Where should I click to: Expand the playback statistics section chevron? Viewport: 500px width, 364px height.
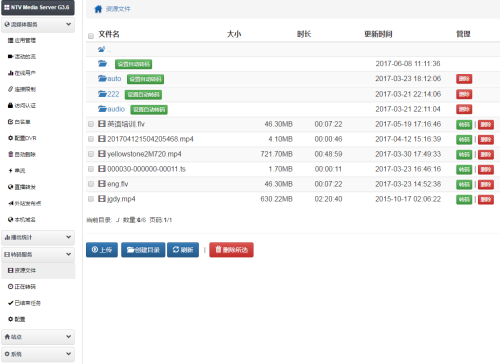[x=68, y=237]
